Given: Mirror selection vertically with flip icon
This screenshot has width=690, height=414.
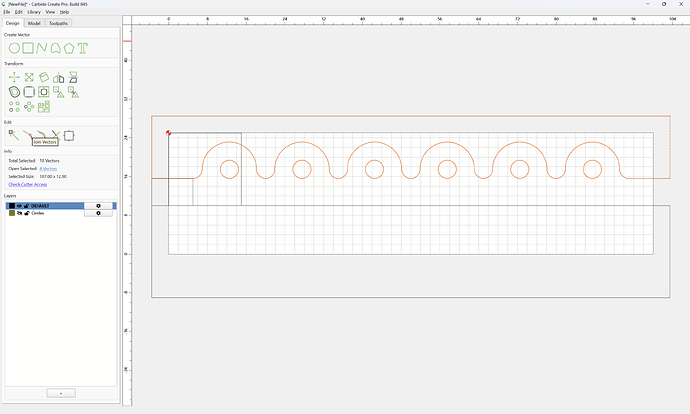Looking at the screenshot, I should click(x=73, y=77).
